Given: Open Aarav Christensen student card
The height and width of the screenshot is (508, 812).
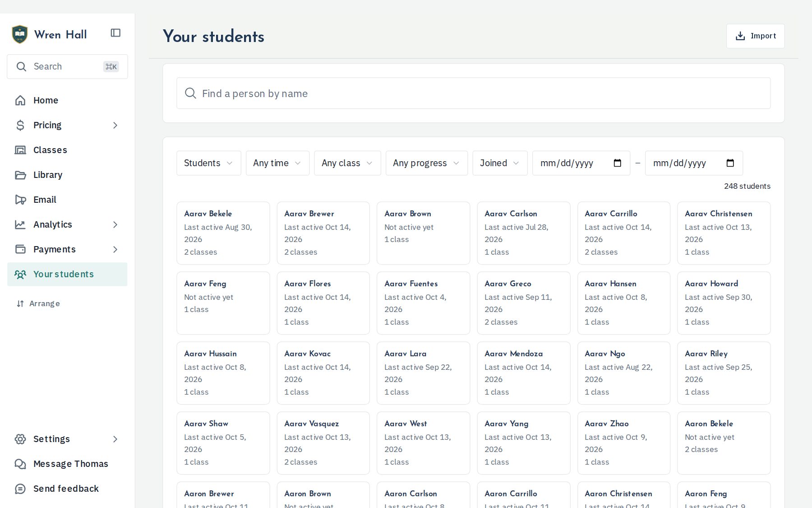Looking at the screenshot, I should pyautogui.click(x=724, y=233).
